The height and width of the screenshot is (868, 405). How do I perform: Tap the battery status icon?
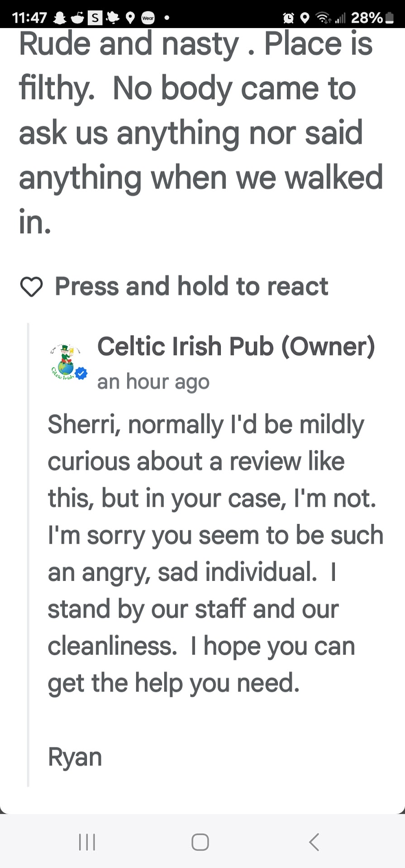389,18
